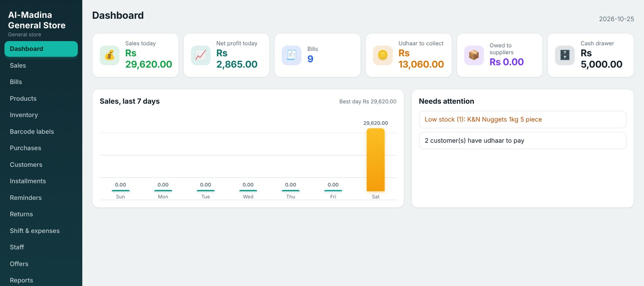Click the Thu bar marker in chart
644x286 pixels.
[291, 190]
